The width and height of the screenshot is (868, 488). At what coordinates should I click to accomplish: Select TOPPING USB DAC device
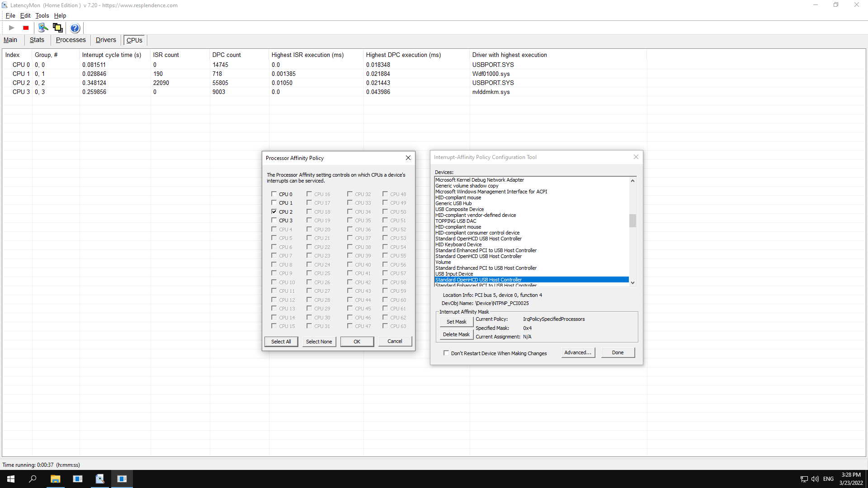click(532, 221)
